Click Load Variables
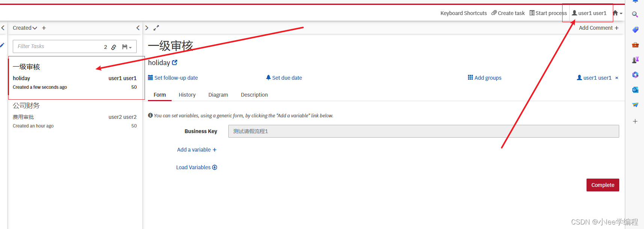This screenshot has height=229, width=644. coord(197,167)
